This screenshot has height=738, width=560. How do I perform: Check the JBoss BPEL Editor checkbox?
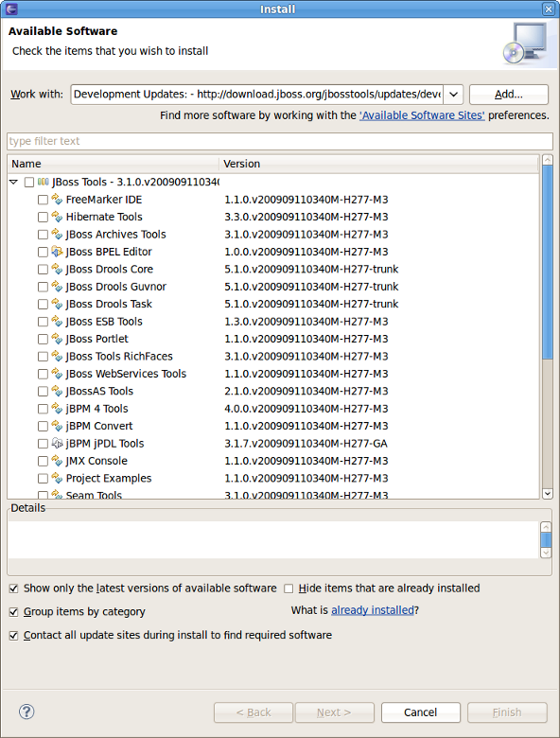tap(43, 252)
